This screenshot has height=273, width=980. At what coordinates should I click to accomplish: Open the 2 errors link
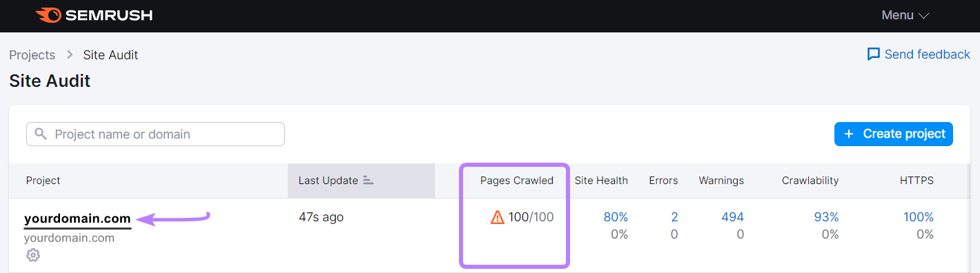tap(674, 217)
